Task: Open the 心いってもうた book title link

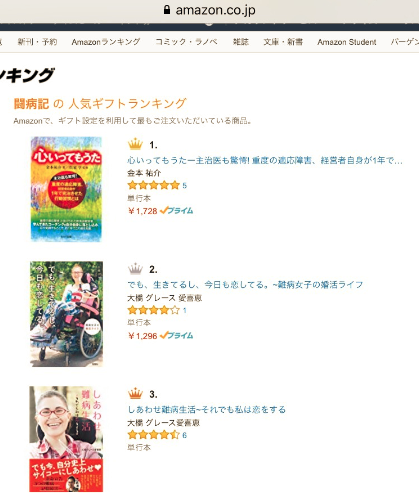Action: [x=265, y=160]
